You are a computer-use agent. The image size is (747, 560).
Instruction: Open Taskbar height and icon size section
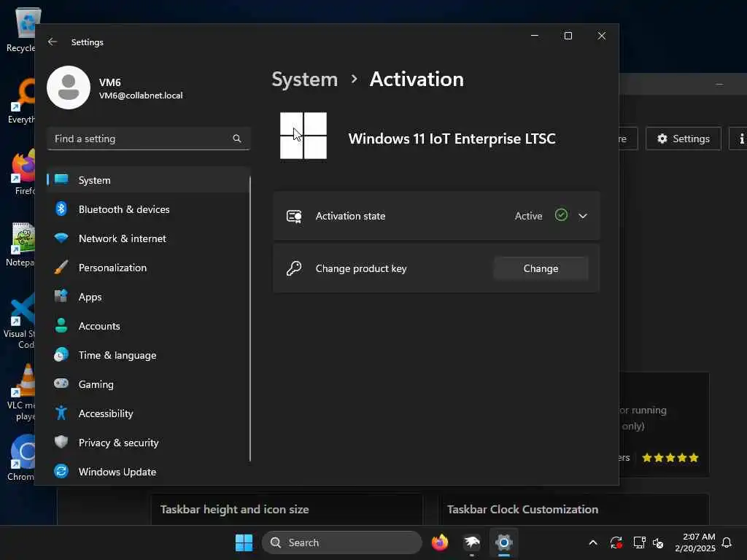click(287, 510)
